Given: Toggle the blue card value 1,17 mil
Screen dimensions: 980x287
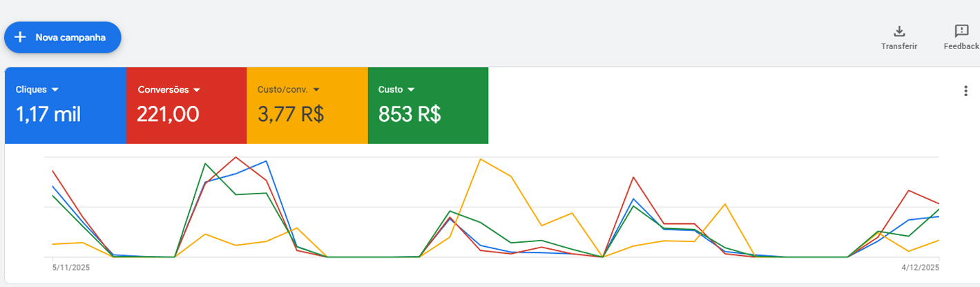Looking at the screenshot, I should tap(48, 114).
